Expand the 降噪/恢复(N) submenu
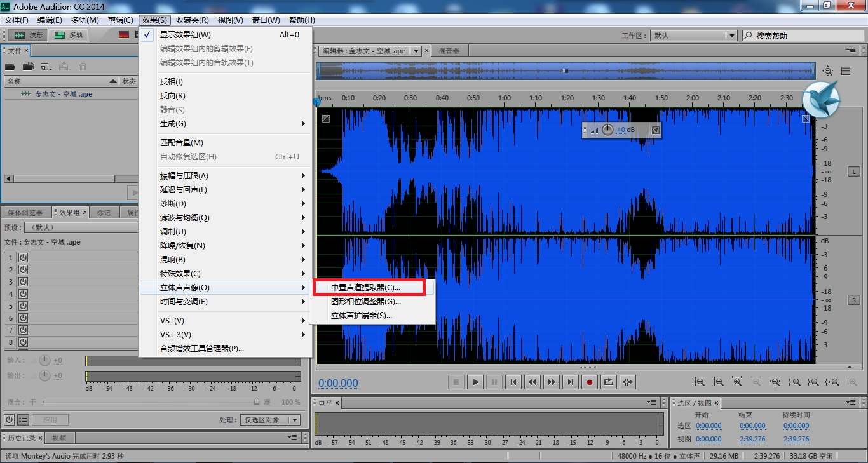868x463 pixels. tap(226, 245)
